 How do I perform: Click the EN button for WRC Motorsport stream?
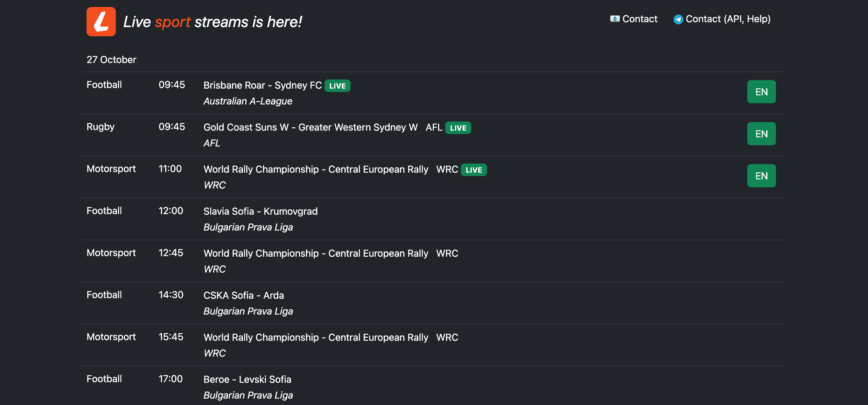click(x=761, y=175)
